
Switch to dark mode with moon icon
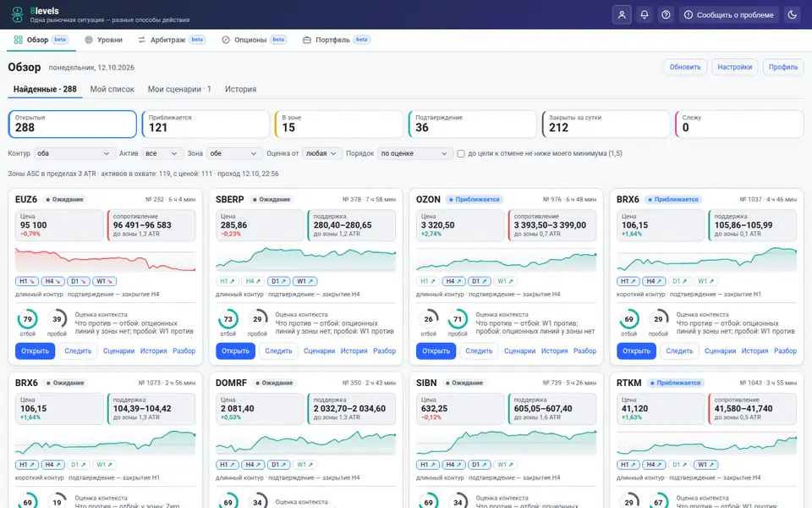792,14
